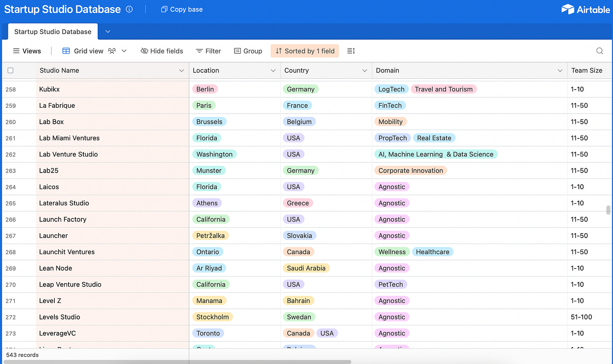Click the Copy base button
This screenshot has width=613, height=364.
pyautogui.click(x=182, y=9)
